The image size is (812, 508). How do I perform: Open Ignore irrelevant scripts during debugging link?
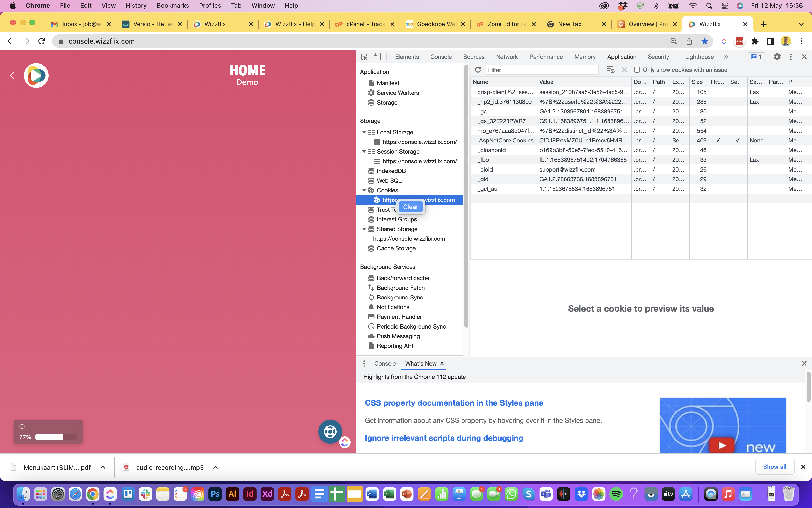coord(444,438)
